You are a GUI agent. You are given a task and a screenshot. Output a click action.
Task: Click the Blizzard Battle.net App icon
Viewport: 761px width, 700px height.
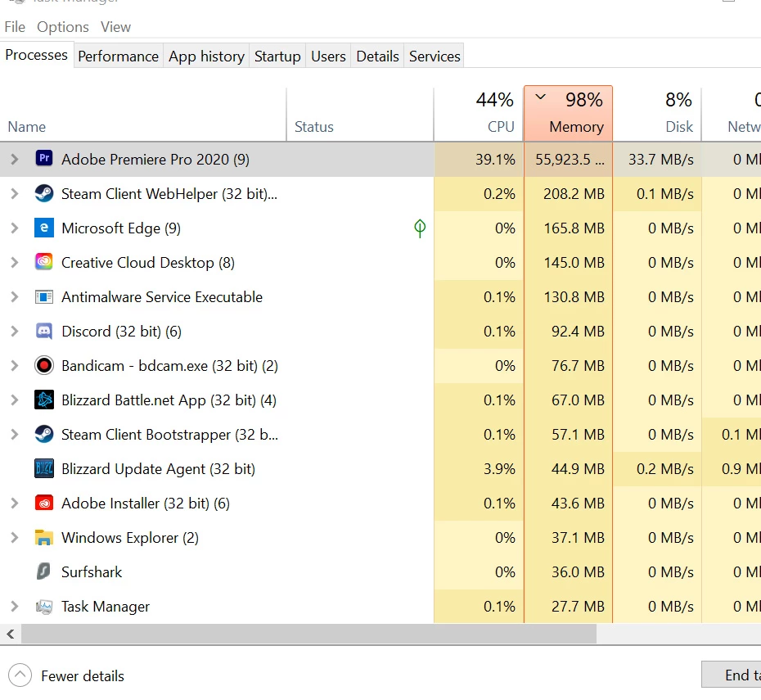44,400
